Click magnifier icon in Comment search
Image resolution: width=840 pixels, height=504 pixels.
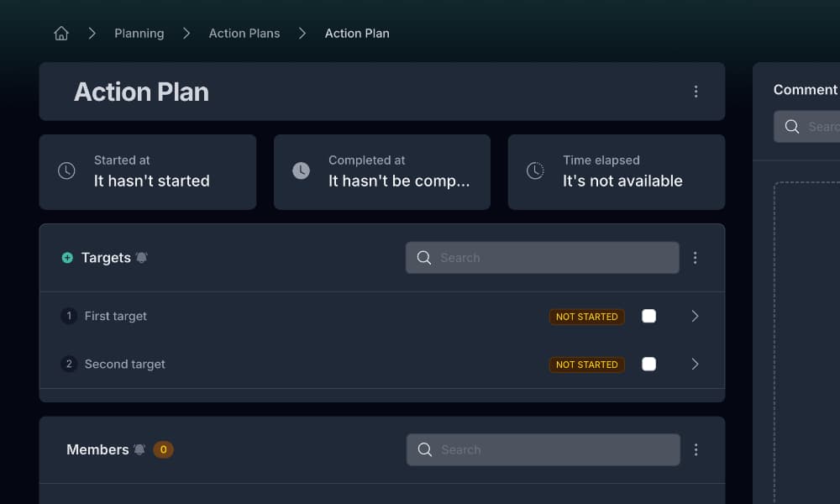(792, 126)
